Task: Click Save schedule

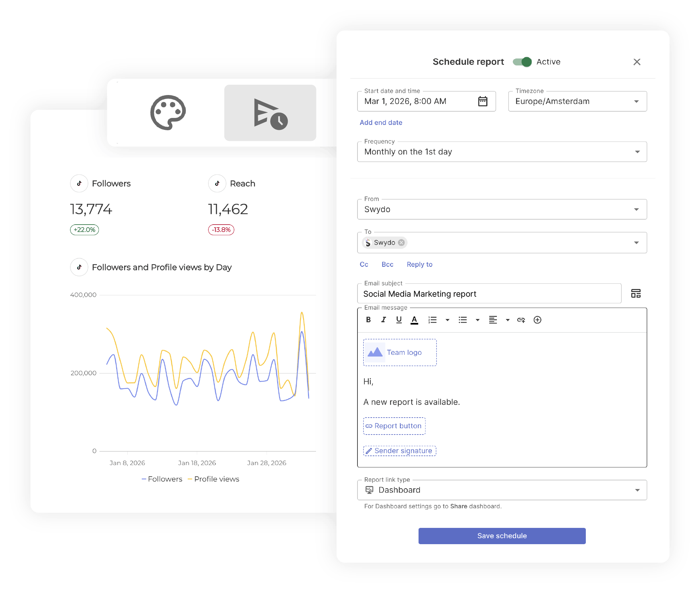Action: tap(502, 536)
